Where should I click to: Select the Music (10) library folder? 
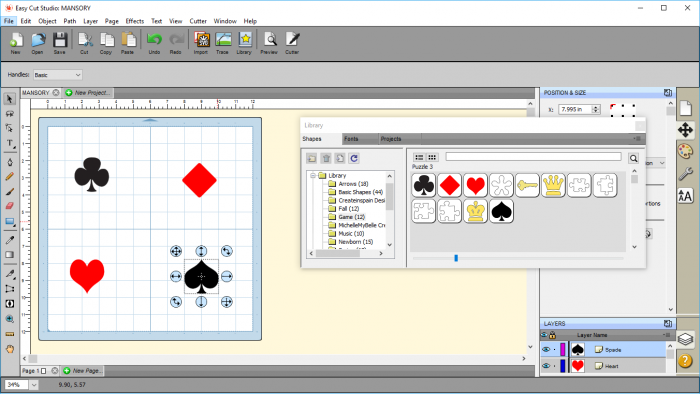coord(351,233)
